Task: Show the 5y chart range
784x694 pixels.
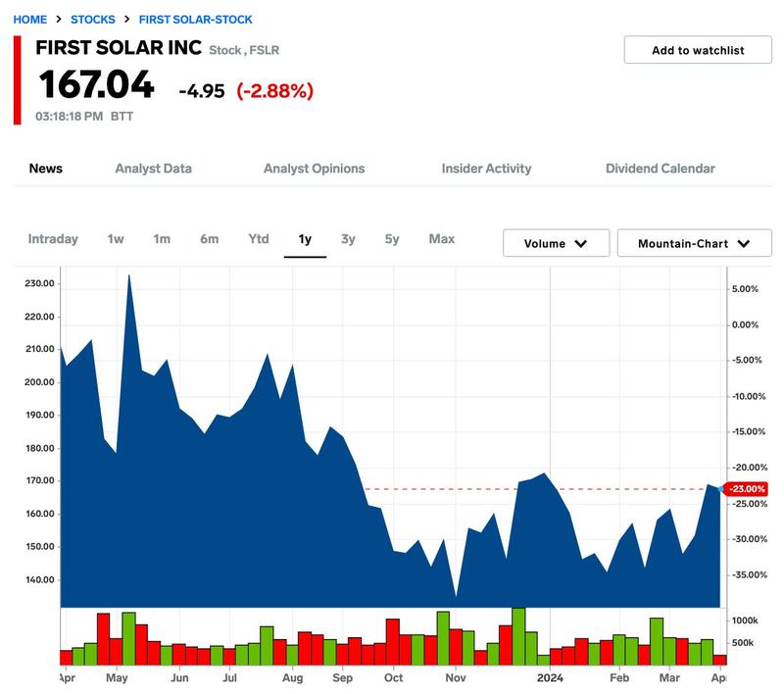Action: pos(392,239)
